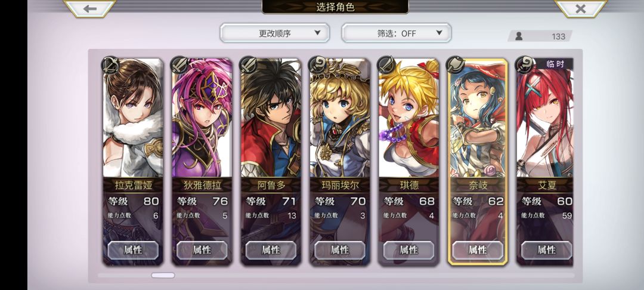
Task: Open 属性 for 阿鲁多
Action: click(x=271, y=250)
